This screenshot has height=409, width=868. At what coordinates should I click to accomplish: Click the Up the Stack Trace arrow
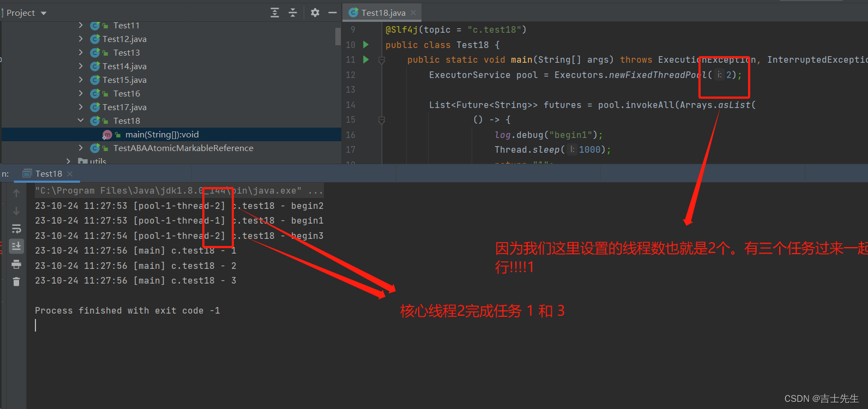click(16, 193)
